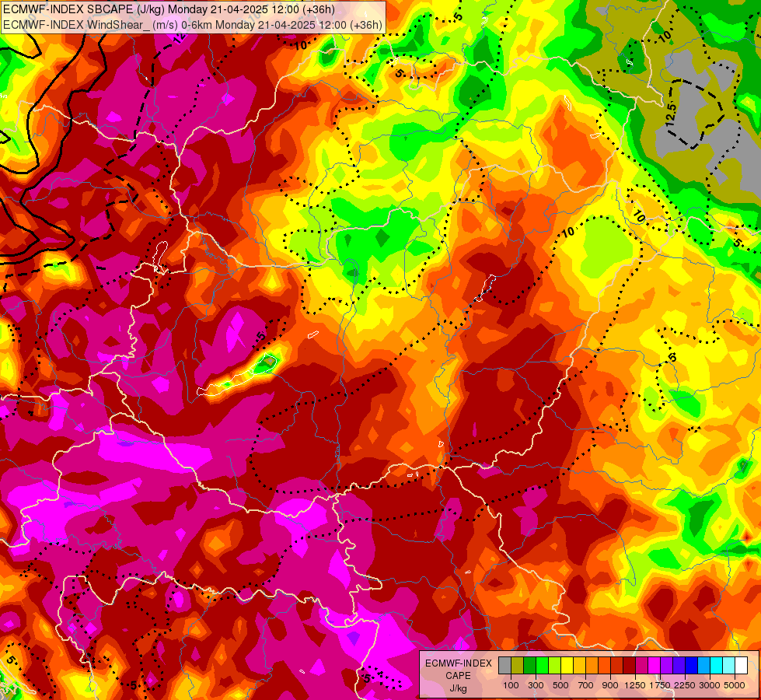
Task: Select the pure yellow legend swatch
Action: tap(567, 665)
